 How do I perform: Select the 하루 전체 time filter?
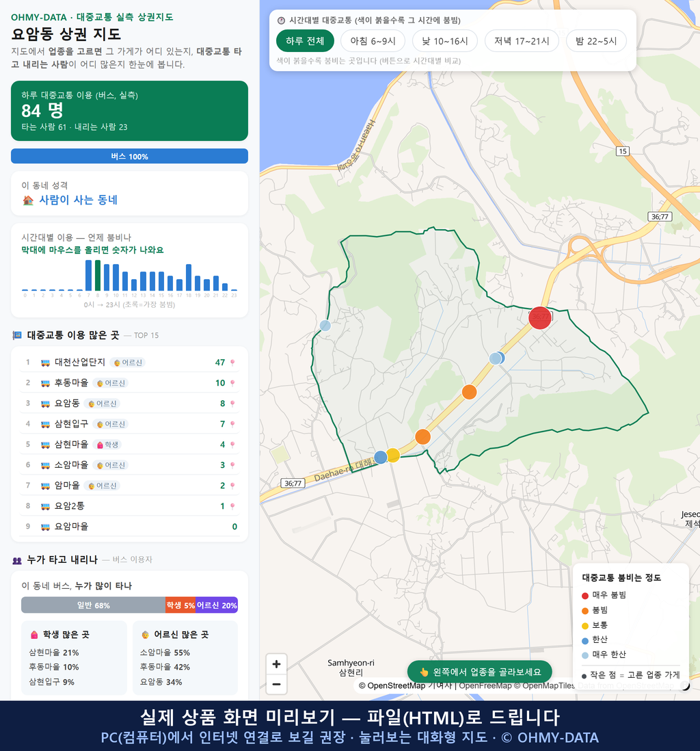pyautogui.click(x=305, y=41)
